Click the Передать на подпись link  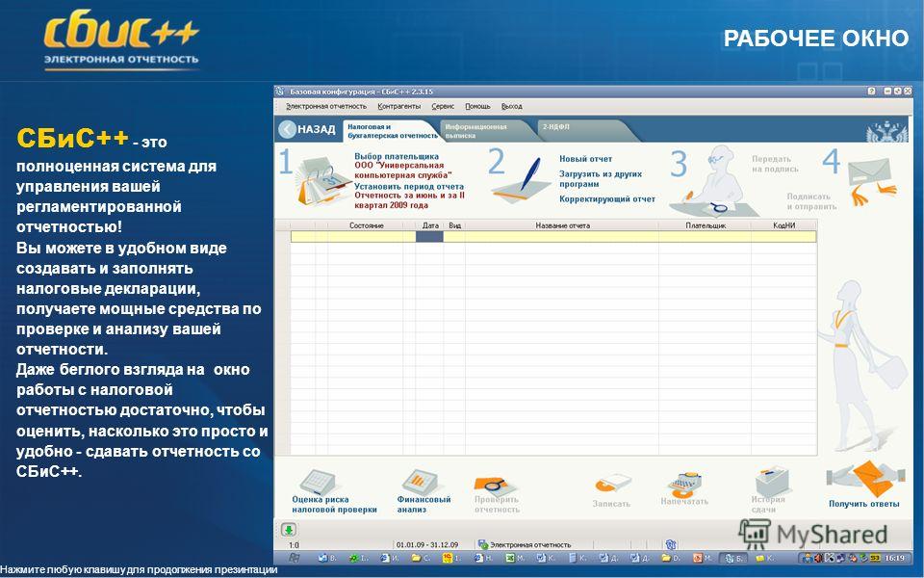click(775, 164)
